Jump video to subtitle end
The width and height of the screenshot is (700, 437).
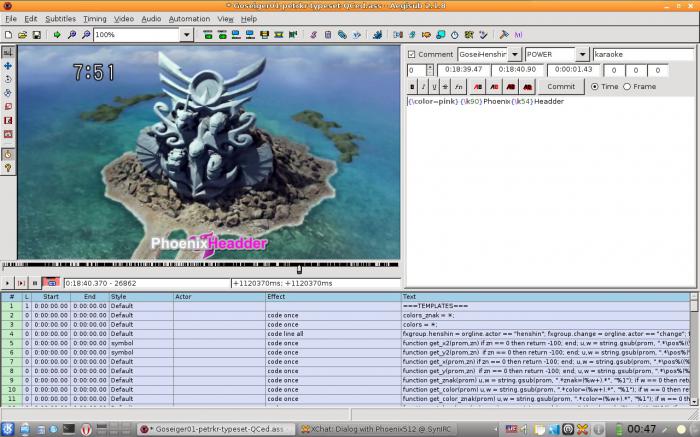tap(222, 34)
